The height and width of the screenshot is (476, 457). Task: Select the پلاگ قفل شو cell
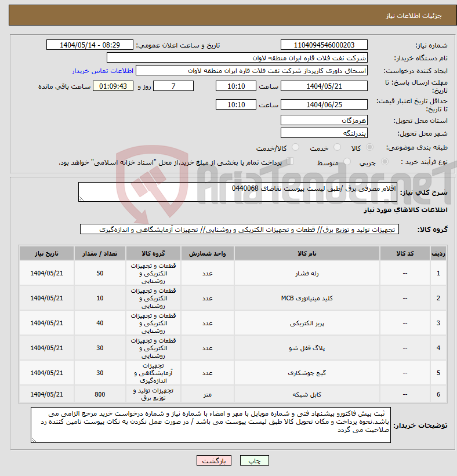coord(307,348)
